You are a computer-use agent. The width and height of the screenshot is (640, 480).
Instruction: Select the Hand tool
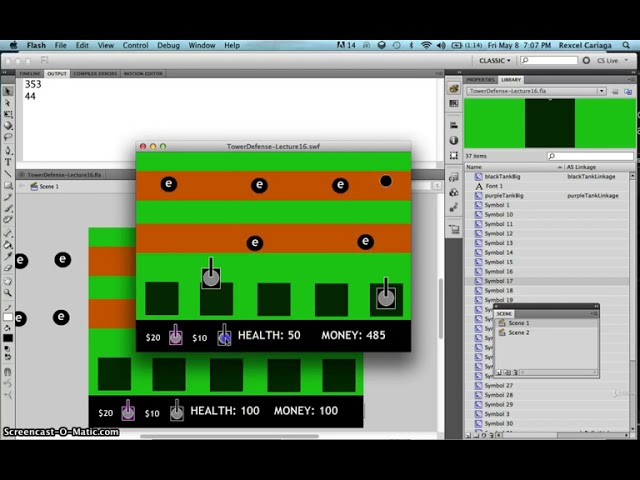[8, 281]
